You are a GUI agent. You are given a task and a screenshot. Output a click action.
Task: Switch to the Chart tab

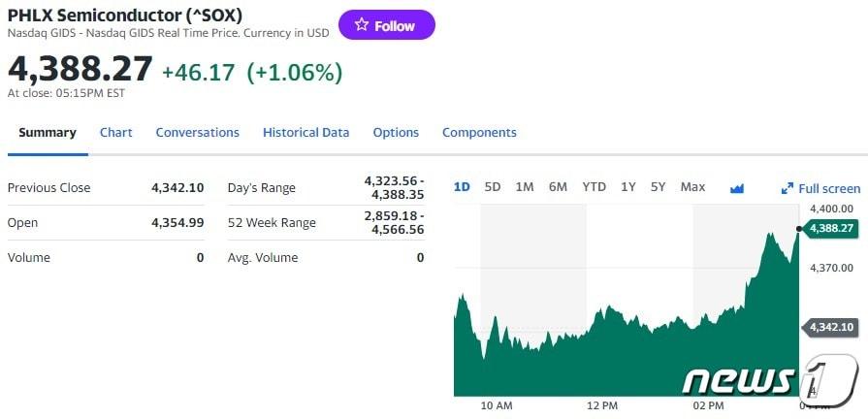pos(115,132)
